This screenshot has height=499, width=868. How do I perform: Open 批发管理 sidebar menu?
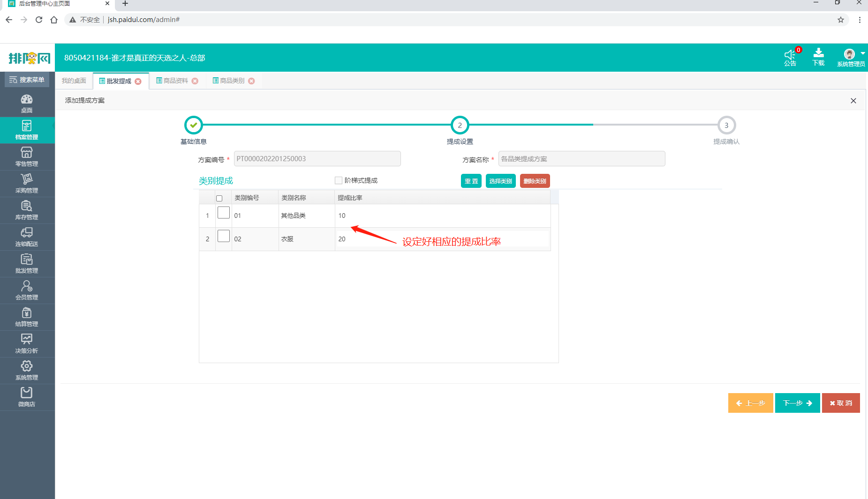coord(27,264)
